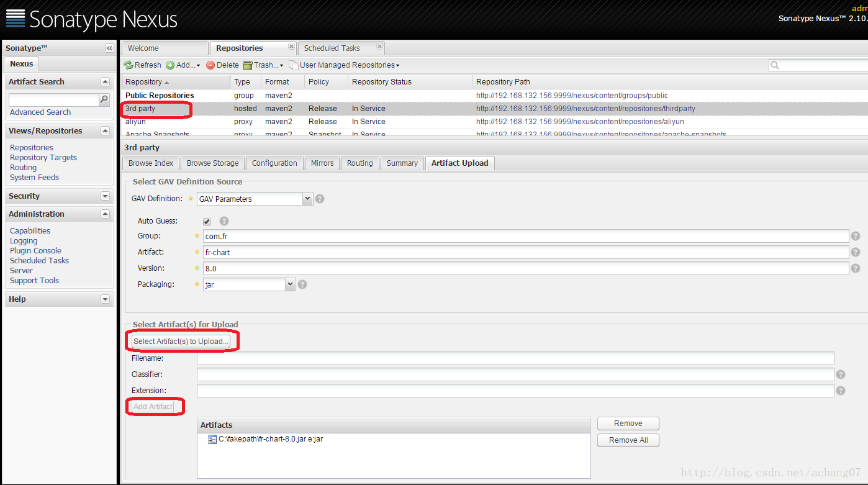Collapse the Sonatype sidebar panel

[109, 48]
